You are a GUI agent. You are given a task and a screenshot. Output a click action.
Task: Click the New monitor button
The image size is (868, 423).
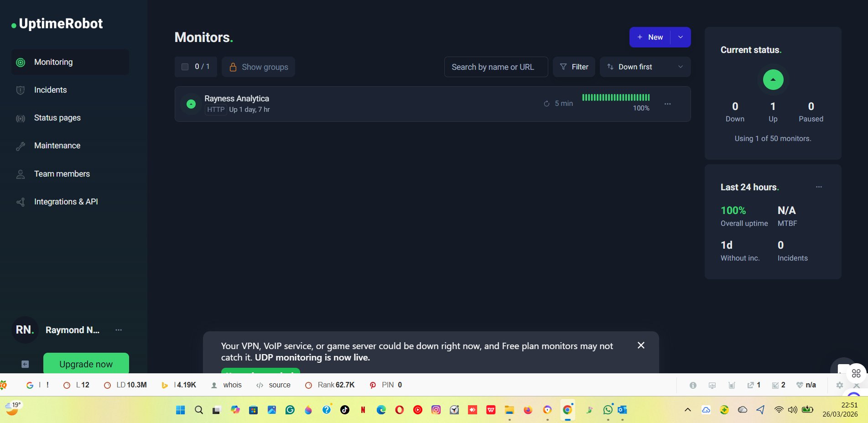pos(650,37)
